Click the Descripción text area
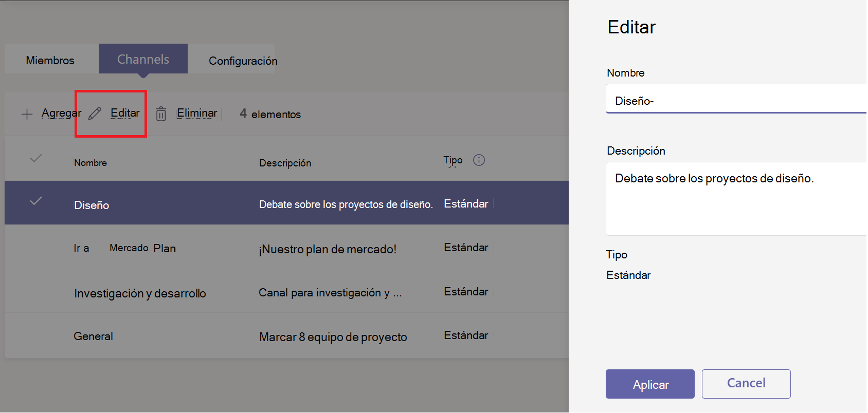Viewport: 868px width, 413px height. click(x=736, y=199)
